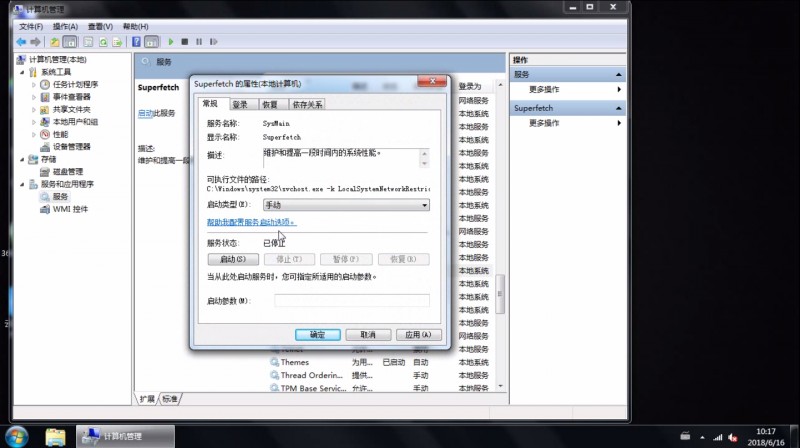Close the Superfetch properties dialog

[x=432, y=81]
